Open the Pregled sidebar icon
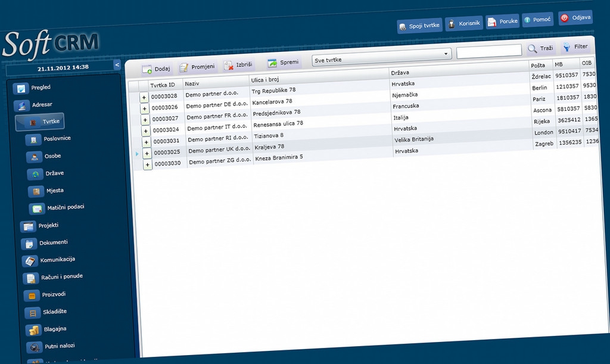 [20, 89]
